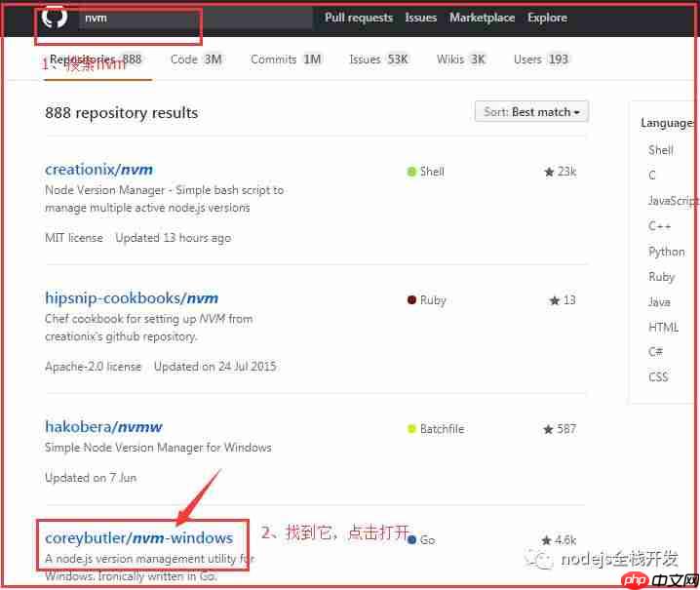
Task: Filter results by CSS language
Action: (x=658, y=377)
